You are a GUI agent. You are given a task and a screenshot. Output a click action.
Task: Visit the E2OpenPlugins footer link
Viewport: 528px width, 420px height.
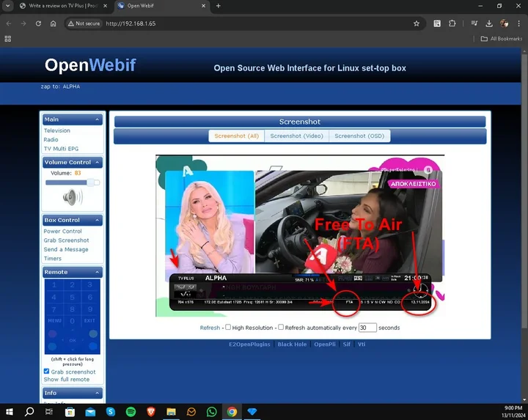pos(249,345)
